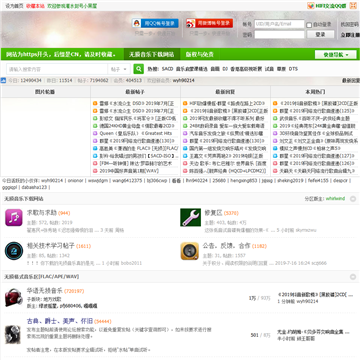360x360 pixels.
Task: Open the 相关技术学习帖子 forum link
Action: 51,246
